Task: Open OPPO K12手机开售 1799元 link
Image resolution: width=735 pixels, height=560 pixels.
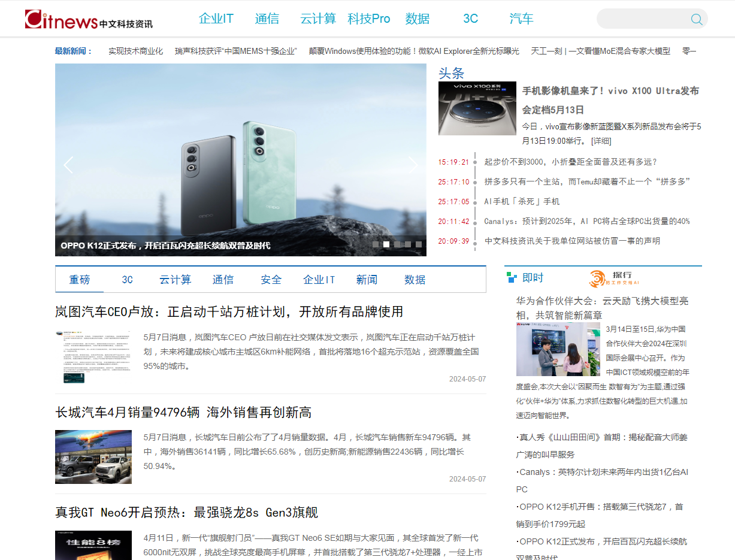Action: 600,516
